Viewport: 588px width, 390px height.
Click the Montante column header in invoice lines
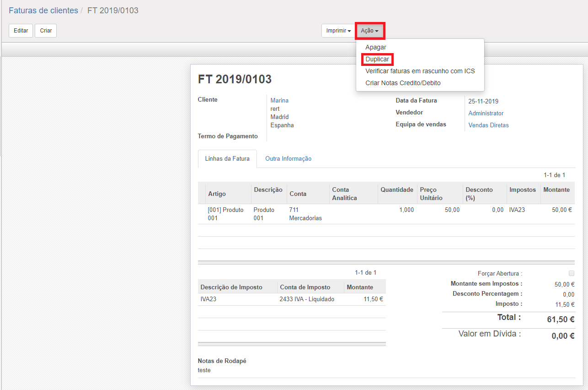click(556, 190)
